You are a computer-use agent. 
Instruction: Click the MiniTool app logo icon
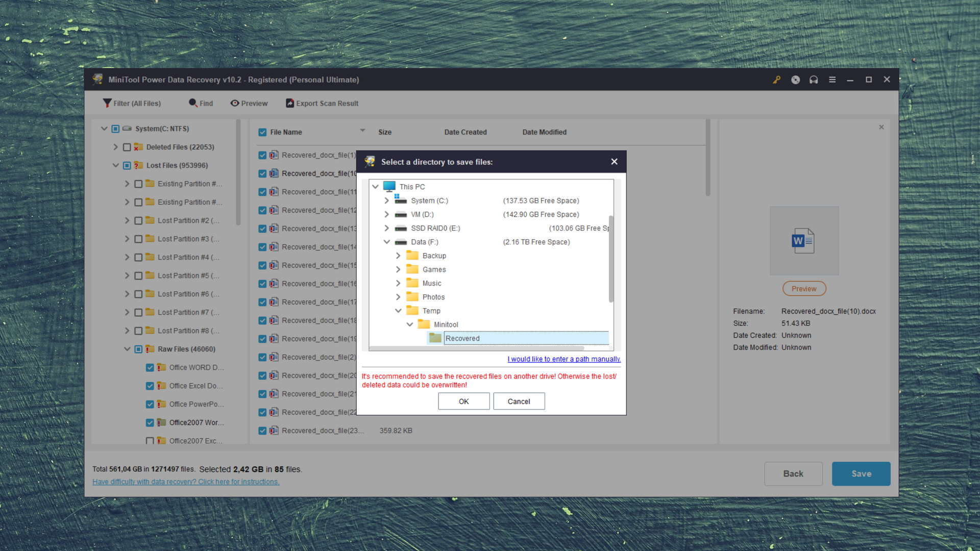[x=99, y=80]
